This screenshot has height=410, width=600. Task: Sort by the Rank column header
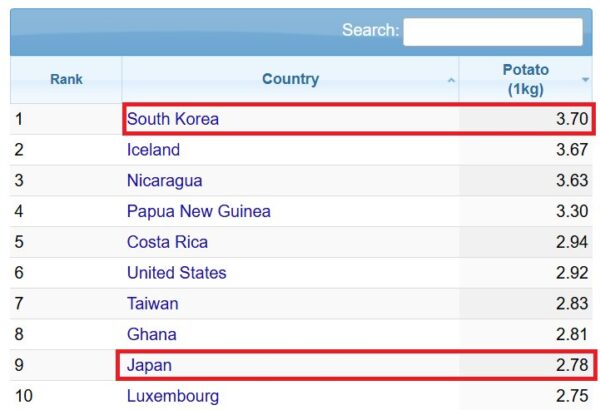pyautogui.click(x=66, y=79)
